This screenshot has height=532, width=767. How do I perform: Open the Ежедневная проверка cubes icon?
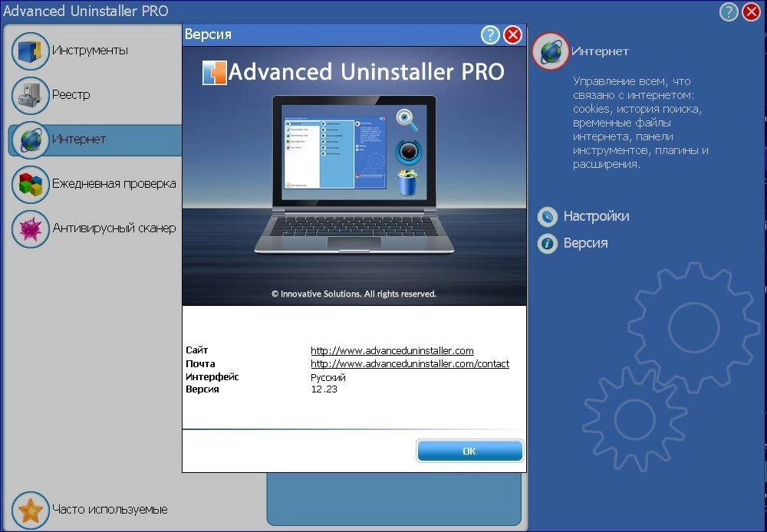(x=31, y=184)
